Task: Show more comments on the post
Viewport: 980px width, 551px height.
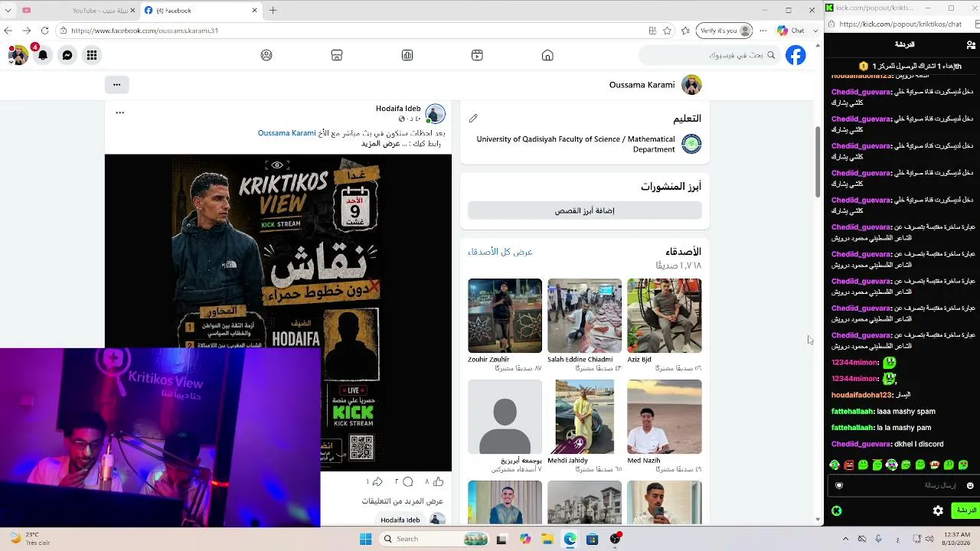Action: pos(403,501)
